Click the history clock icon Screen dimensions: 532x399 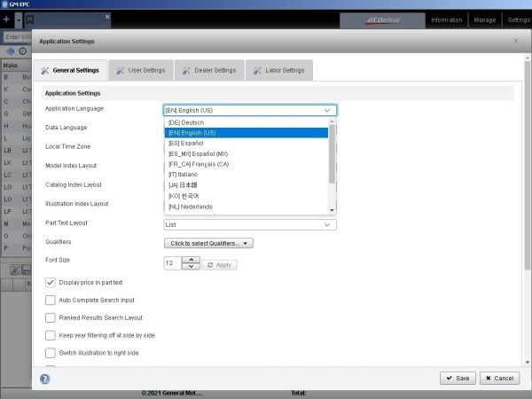pyautogui.click(x=23, y=51)
